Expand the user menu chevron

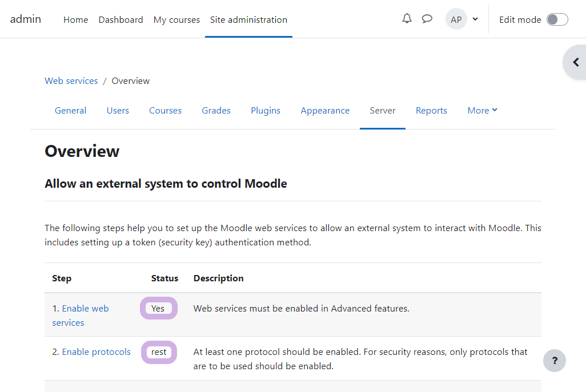pyautogui.click(x=475, y=19)
